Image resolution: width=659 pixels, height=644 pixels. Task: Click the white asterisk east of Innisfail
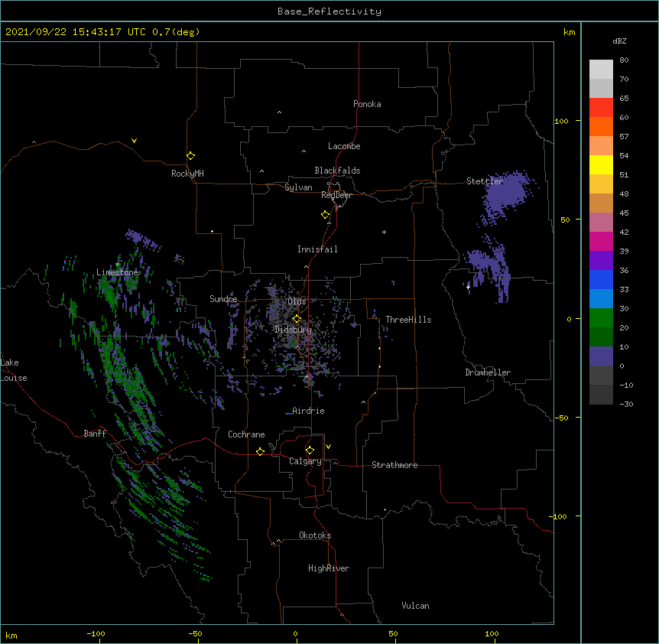point(384,232)
